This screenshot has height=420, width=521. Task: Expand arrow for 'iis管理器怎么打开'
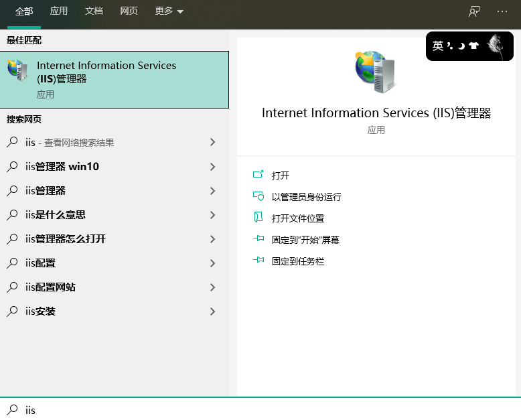click(x=213, y=239)
